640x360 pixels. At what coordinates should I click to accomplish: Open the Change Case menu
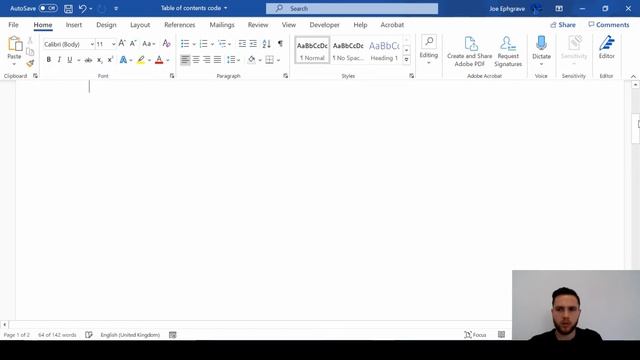pos(149,44)
